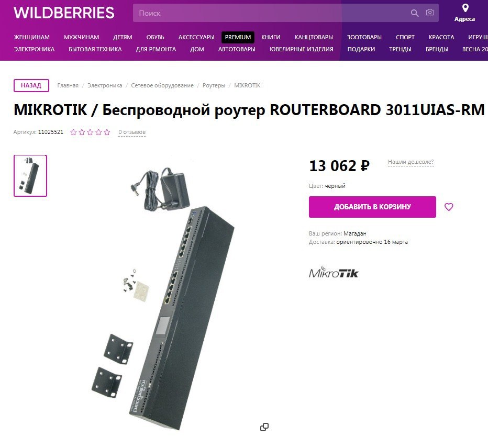Screen dimensions: 488x448
Task: Click the Wildberries logo
Action: [x=64, y=13]
